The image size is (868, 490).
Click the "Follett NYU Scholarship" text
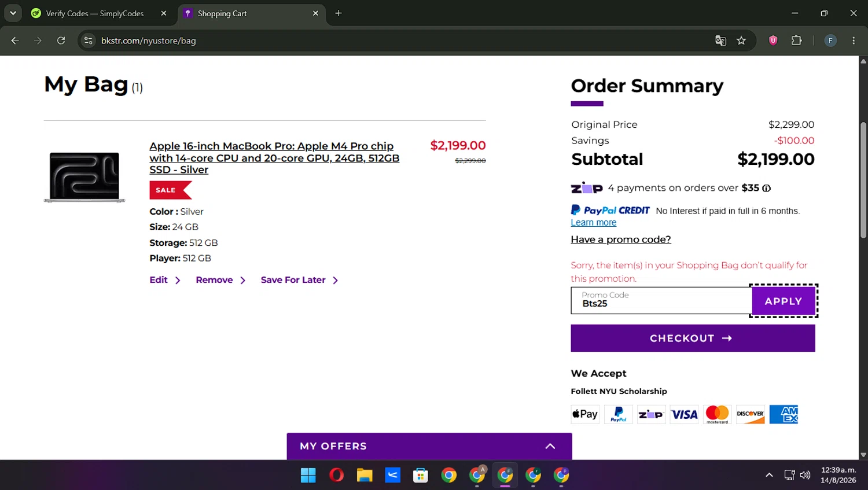click(x=619, y=392)
